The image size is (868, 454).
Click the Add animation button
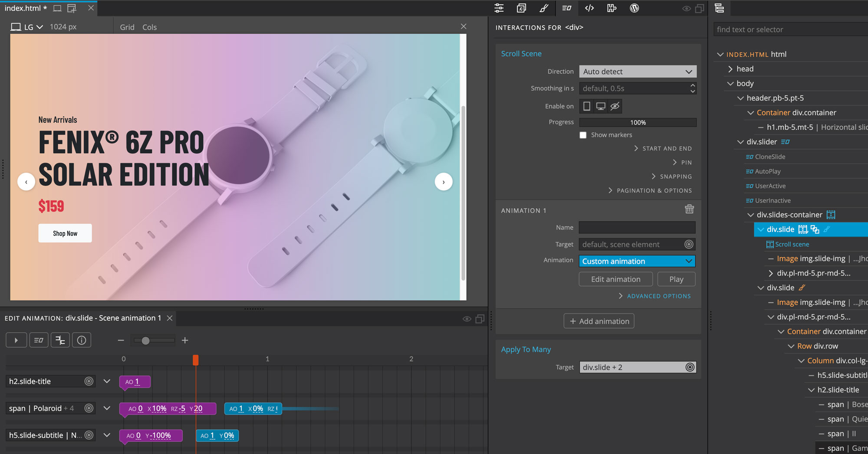click(599, 321)
